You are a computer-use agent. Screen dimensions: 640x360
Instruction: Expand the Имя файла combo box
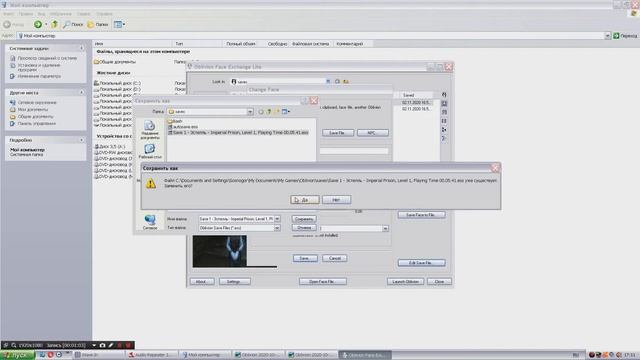tap(277, 219)
